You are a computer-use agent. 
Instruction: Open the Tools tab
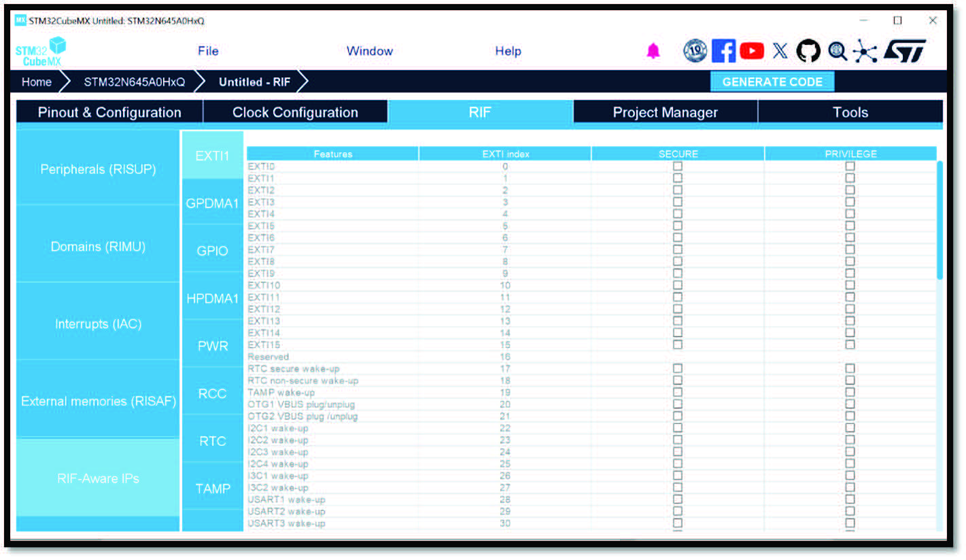click(x=850, y=113)
